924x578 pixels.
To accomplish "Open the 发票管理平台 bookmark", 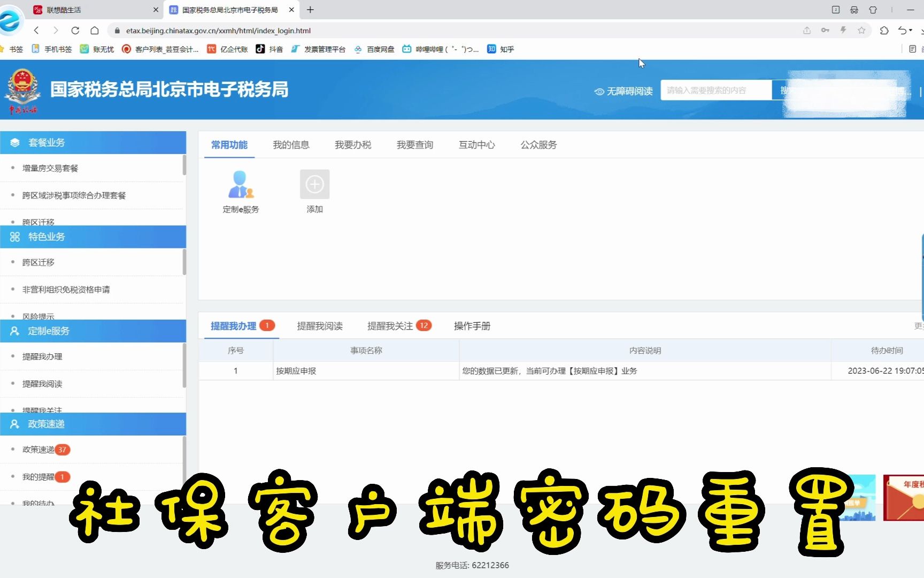I will 318,49.
